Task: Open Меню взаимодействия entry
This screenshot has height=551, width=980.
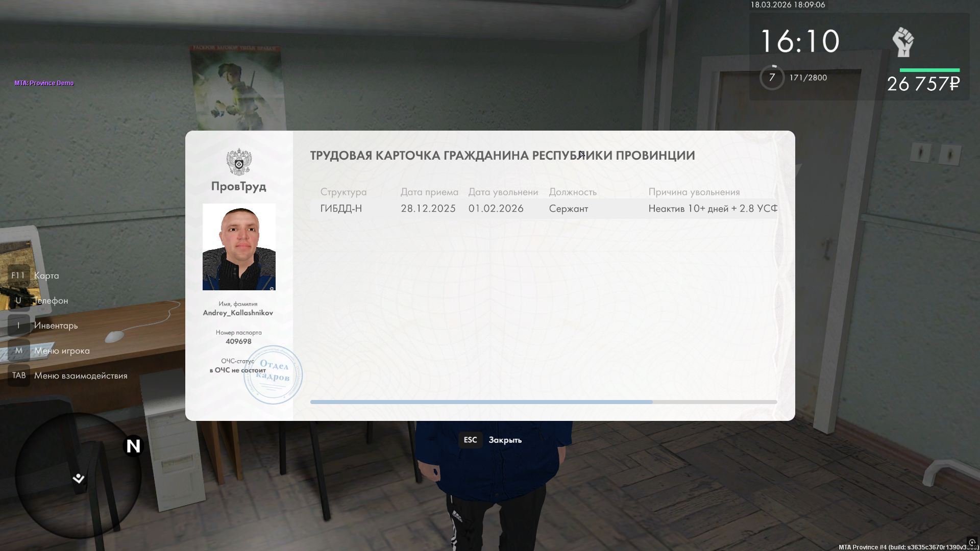Action: tap(81, 375)
